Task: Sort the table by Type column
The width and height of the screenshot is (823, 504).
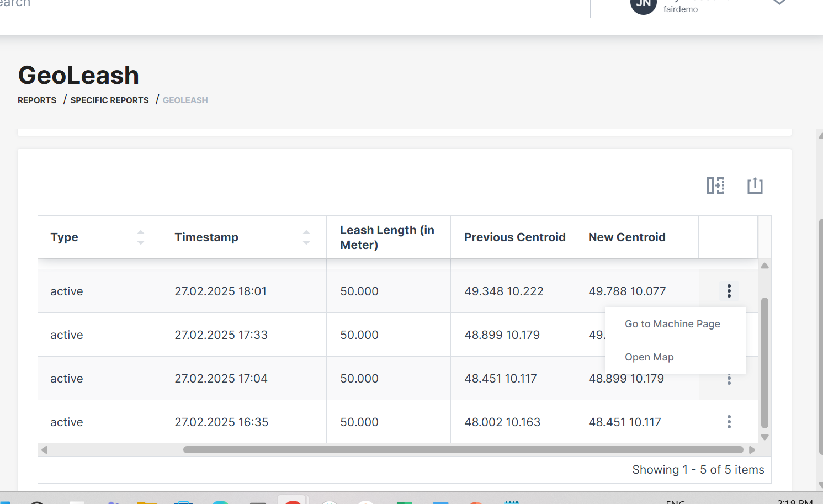Action: tap(141, 237)
